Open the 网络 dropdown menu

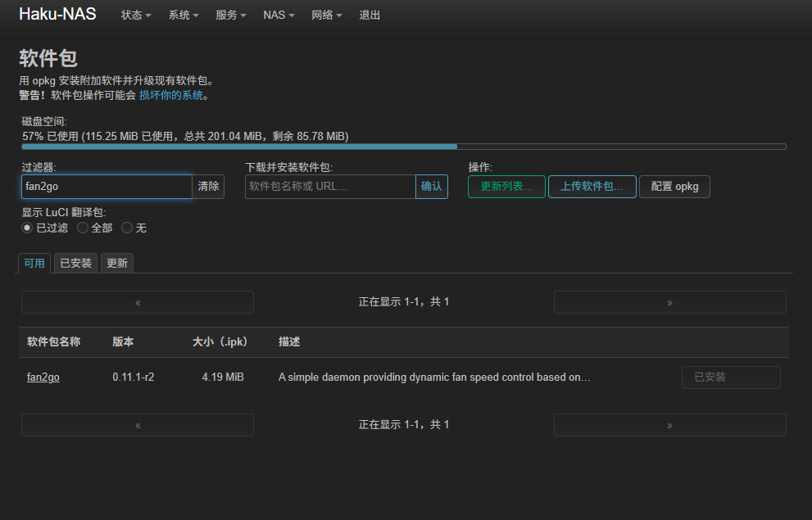(x=327, y=15)
